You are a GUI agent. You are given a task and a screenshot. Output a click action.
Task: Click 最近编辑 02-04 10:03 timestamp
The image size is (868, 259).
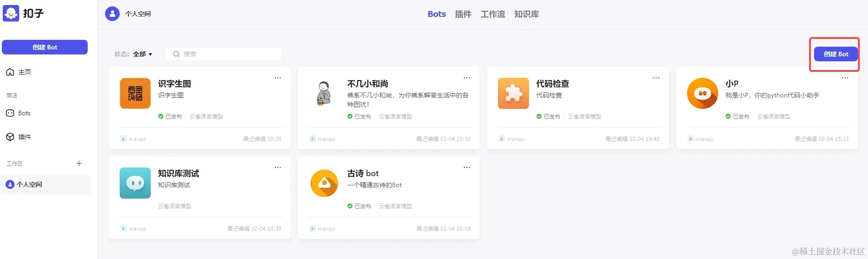443,228
